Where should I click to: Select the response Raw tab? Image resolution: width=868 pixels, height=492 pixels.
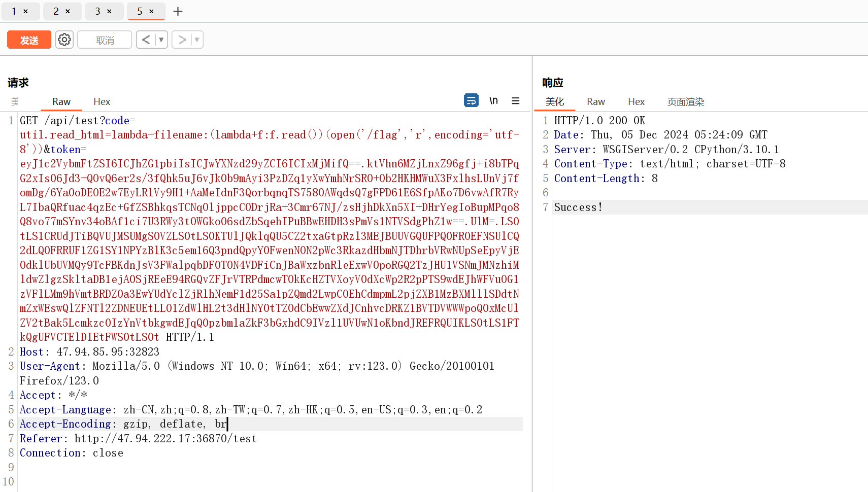pos(596,101)
